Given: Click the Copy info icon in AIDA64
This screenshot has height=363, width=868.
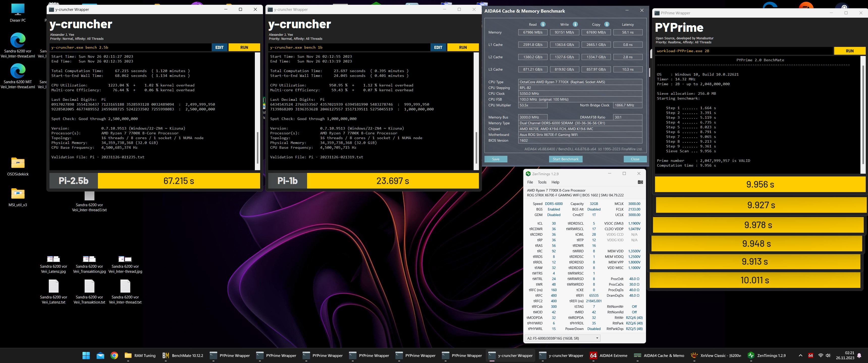Looking at the screenshot, I should point(607,24).
